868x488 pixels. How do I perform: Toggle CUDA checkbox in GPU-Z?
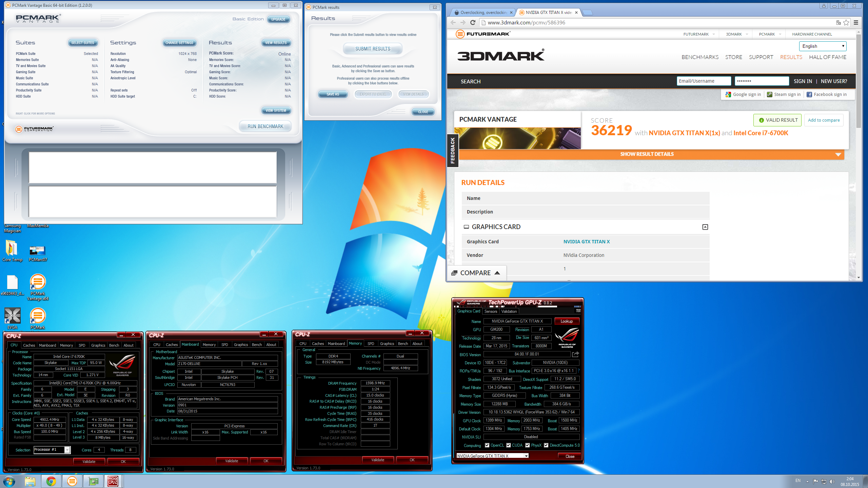click(x=508, y=445)
